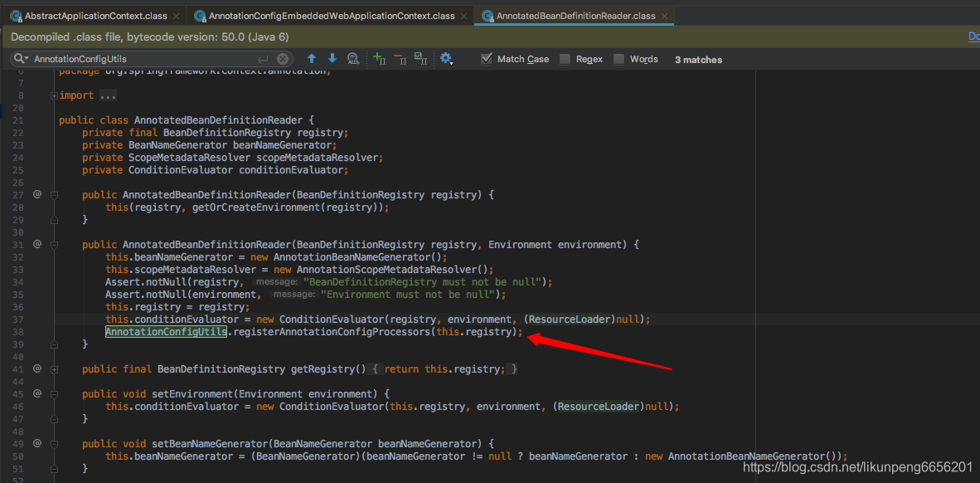Click the folded '...' import placeholder

[x=108, y=95]
